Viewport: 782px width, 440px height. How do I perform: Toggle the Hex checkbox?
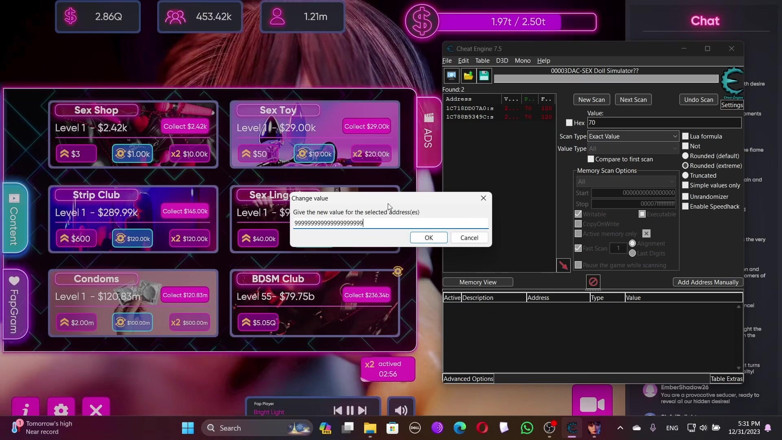click(569, 123)
